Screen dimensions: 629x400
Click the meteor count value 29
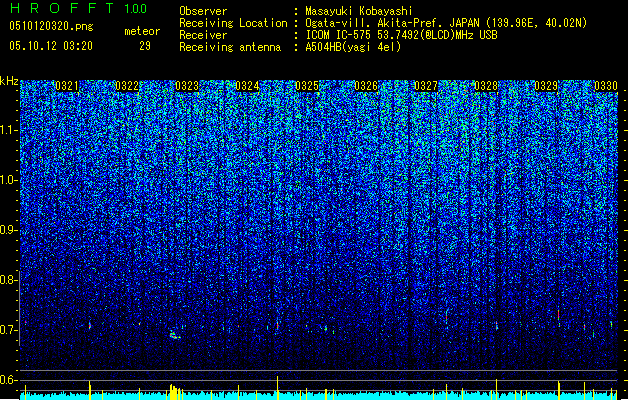point(145,46)
